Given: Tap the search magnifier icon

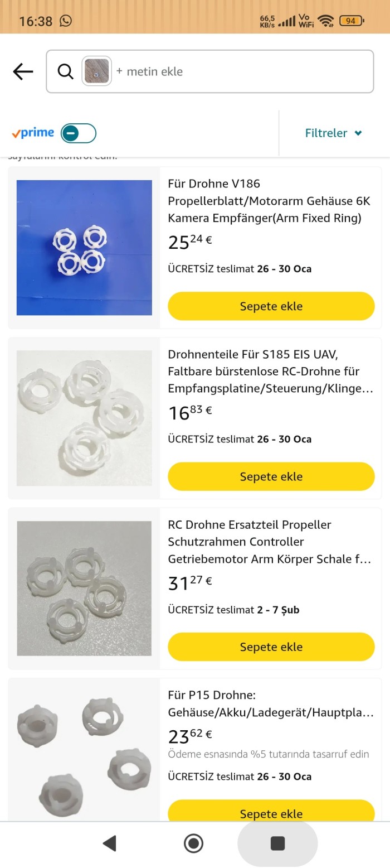Looking at the screenshot, I should click(66, 71).
